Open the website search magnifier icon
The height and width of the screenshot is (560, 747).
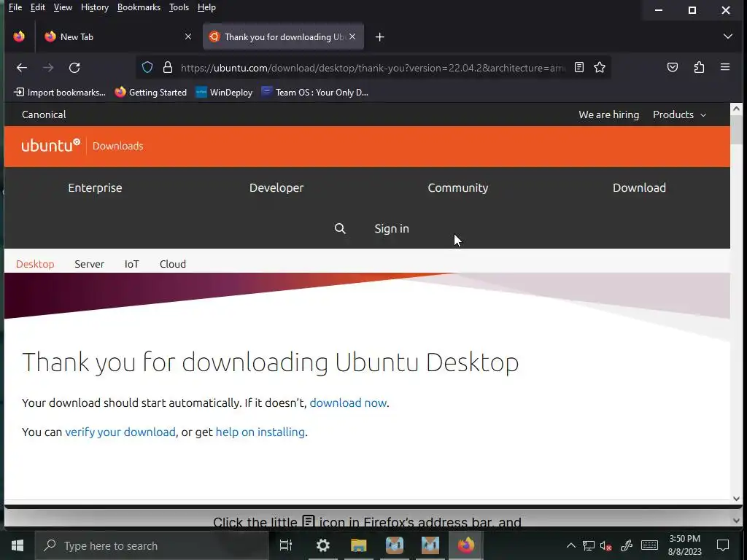[x=340, y=228]
